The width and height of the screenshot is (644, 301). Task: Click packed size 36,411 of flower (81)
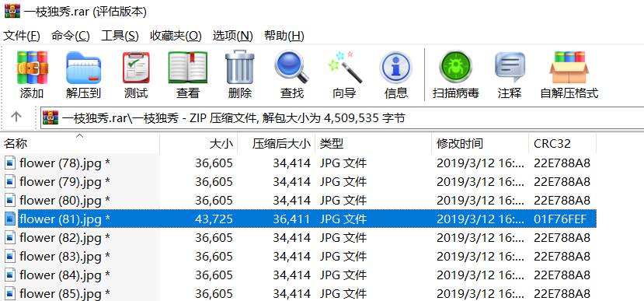pos(291,219)
